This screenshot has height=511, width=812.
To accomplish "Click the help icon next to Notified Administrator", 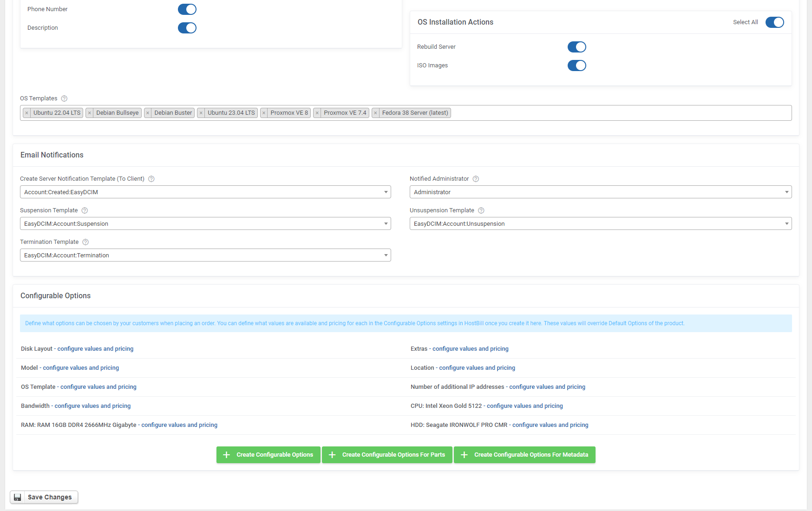I will point(476,179).
